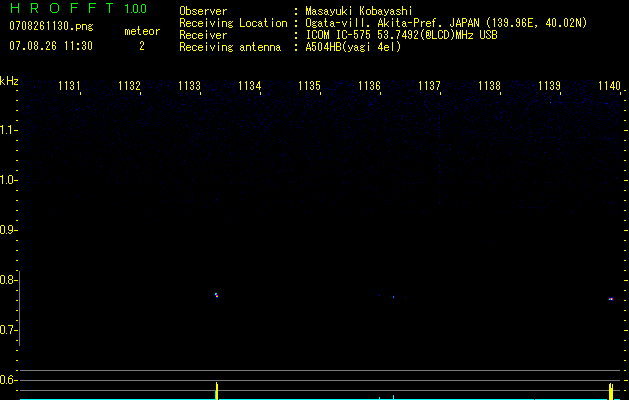629x400 pixels.
Task: Click the Receiver label in header
Action: 203,35
